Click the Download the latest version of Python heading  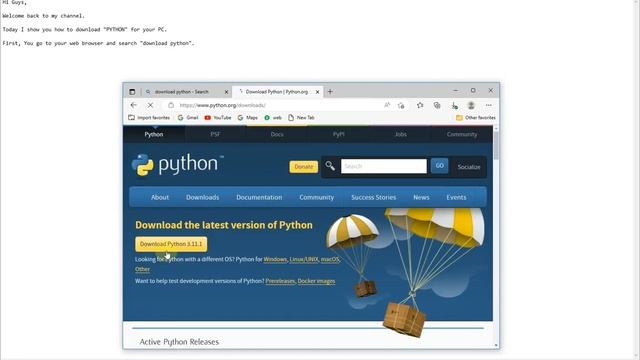click(x=224, y=225)
